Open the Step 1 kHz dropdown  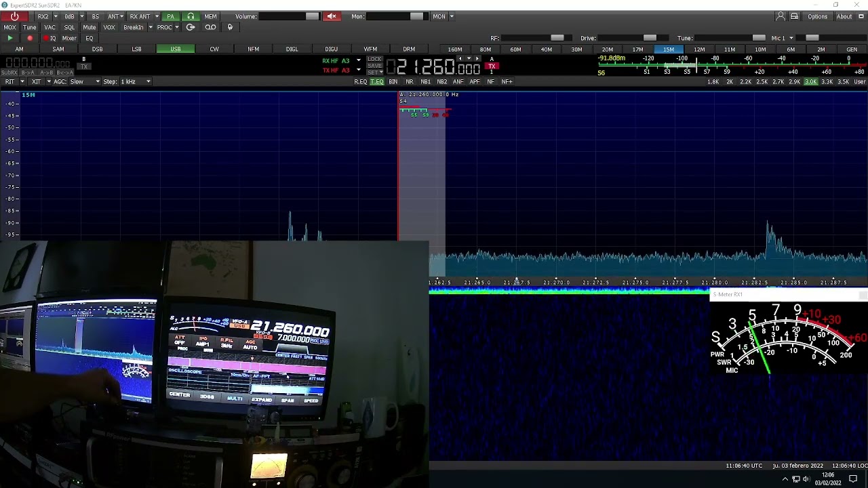point(136,81)
